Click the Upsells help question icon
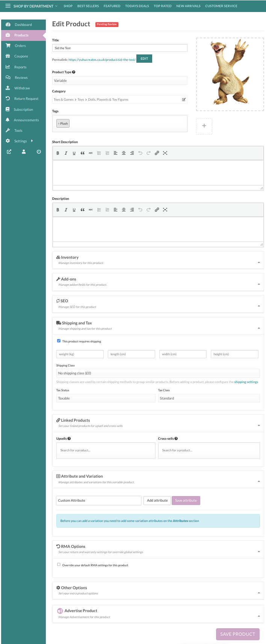 69,439
